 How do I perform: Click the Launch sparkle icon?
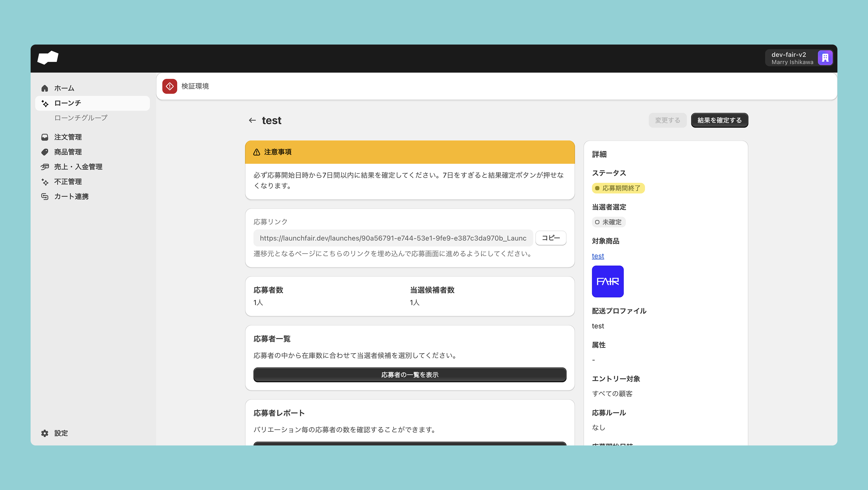click(45, 103)
